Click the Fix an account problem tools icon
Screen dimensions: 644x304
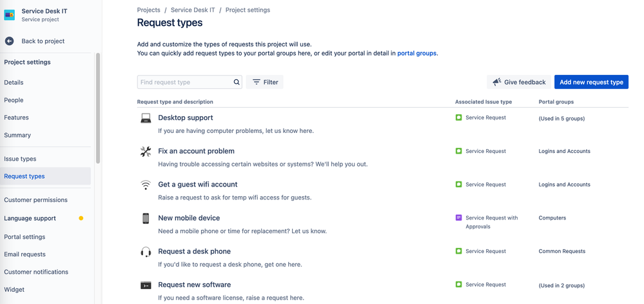pyautogui.click(x=146, y=152)
